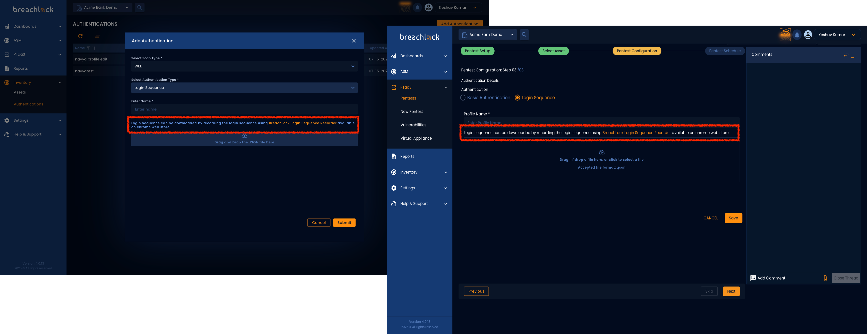Viewport: 868px width, 335px height.
Task: Click the fingerprint logo icon in right window header
Action: [x=785, y=35]
